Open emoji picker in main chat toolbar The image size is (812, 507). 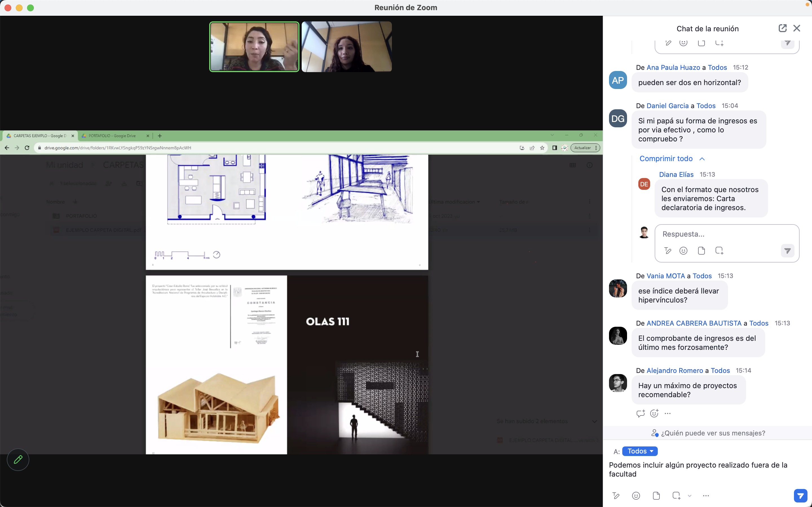(636, 496)
